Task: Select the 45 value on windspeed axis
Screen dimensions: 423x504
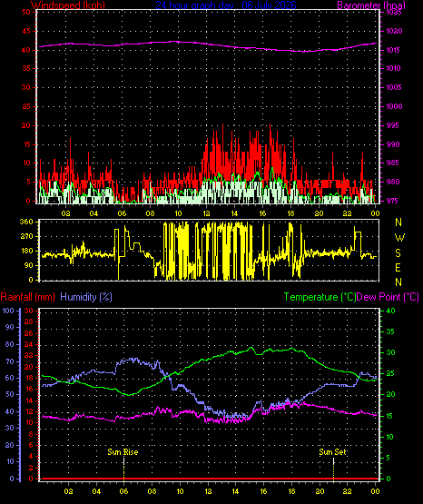Action: (x=26, y=31)
